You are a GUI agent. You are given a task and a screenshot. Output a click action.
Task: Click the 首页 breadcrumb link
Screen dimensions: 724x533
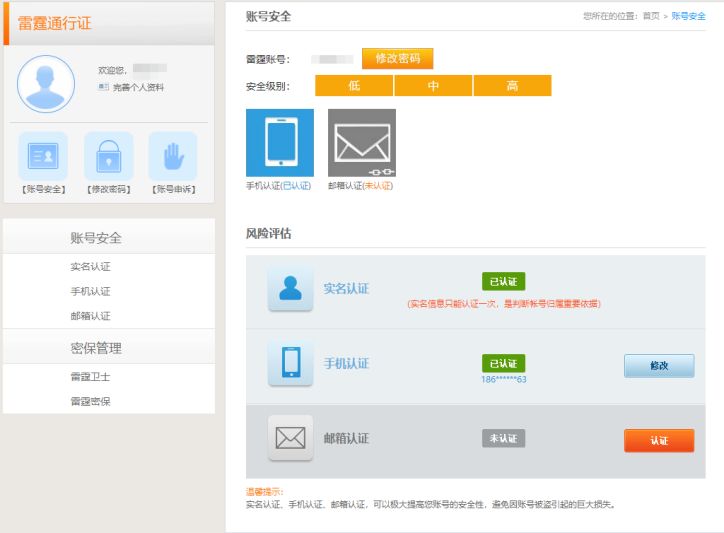tap(651, 16)
